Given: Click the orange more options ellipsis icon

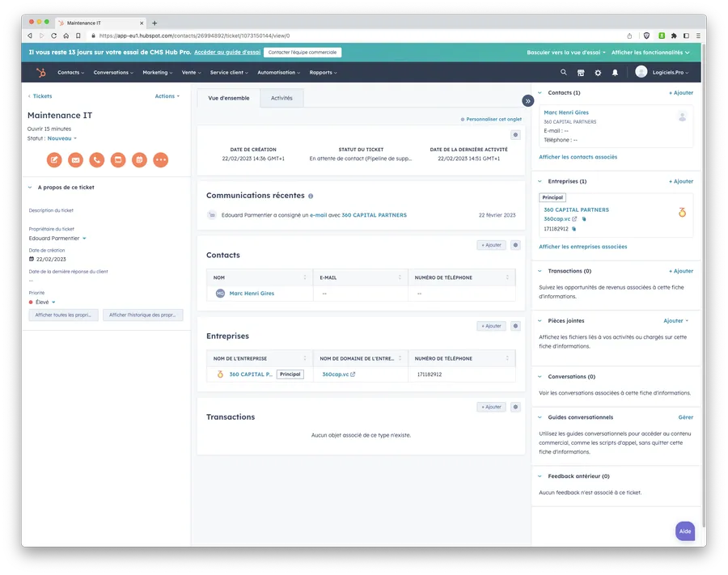Looking at the screenshot, I should click(x=161, y=160).
